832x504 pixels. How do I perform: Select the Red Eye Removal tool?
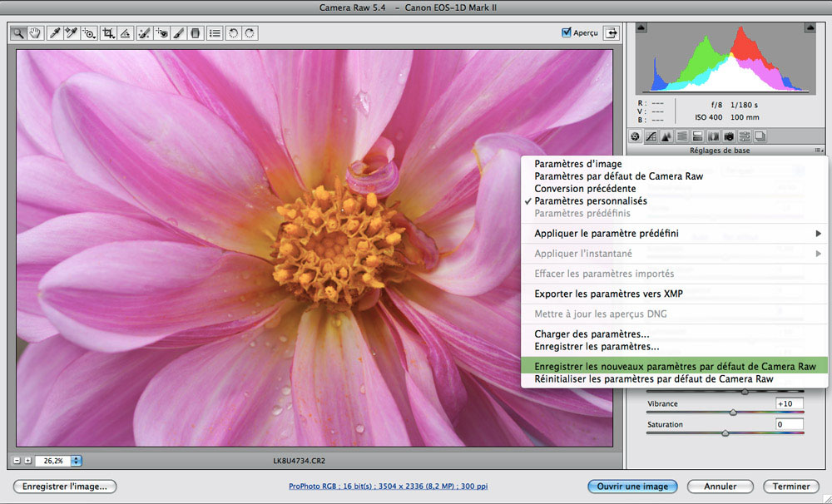click(161, 33)
